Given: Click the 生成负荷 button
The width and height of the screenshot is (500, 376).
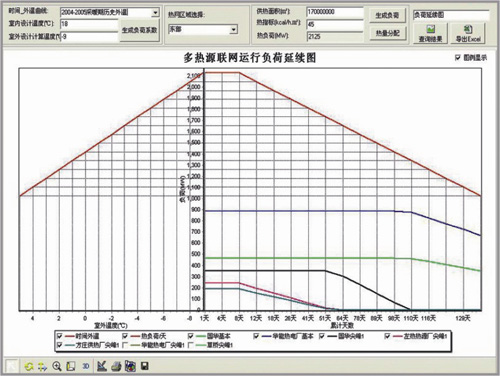Looking at the screenshot, I should (x=387, y=15).
